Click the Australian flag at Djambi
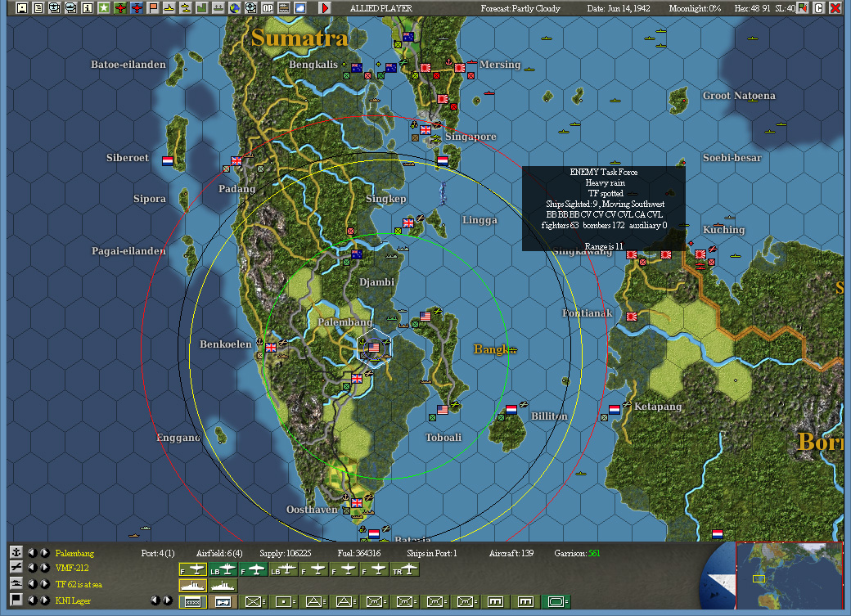 click(x=357, y=254)
